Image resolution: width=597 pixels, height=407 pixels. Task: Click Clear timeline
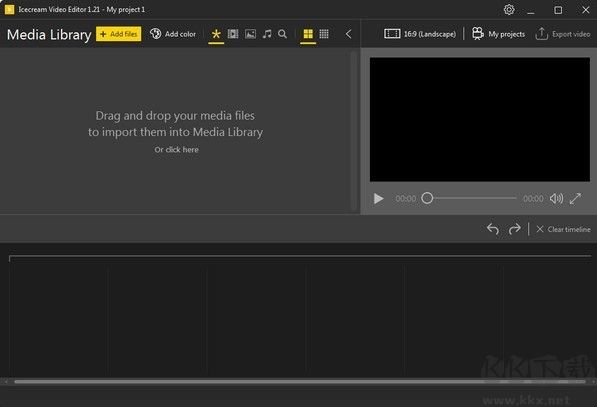[563, 229]
